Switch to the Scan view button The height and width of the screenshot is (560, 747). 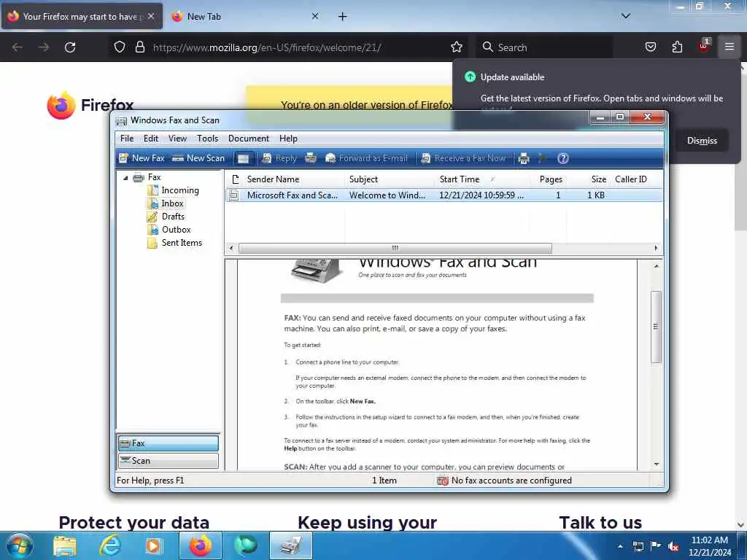(x=169, y=461)
